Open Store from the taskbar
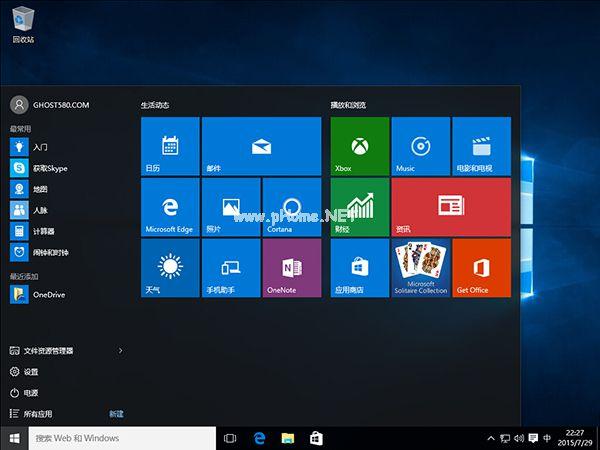Image resolution: width=600 pixels, height=450 pixels. pos(316,438)
